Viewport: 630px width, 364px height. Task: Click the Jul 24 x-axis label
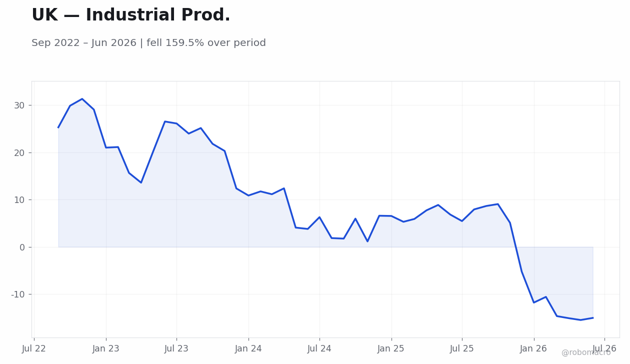pos(319,349)
